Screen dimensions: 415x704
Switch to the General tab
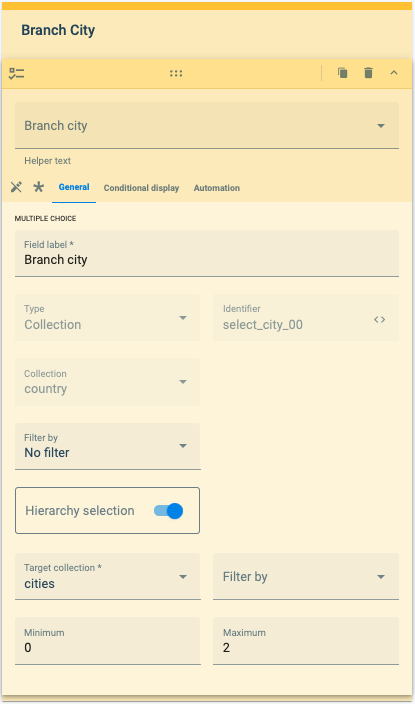coord(74,187)
